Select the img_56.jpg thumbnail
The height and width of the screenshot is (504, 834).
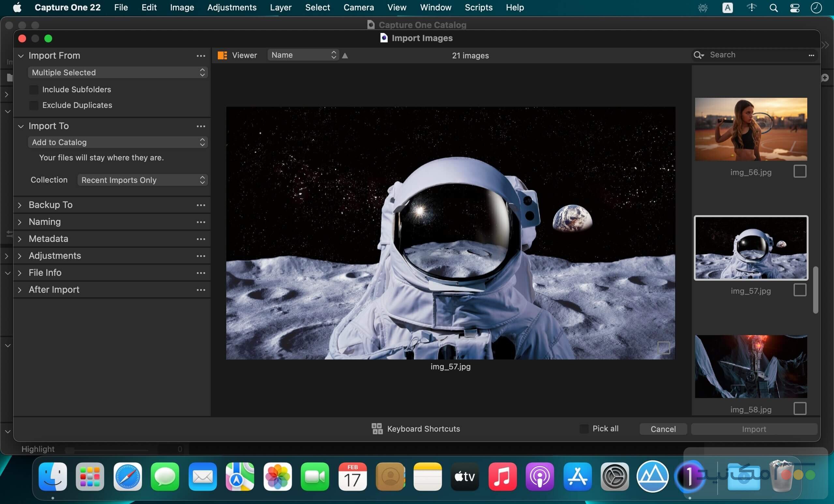[x=751, y=129]
